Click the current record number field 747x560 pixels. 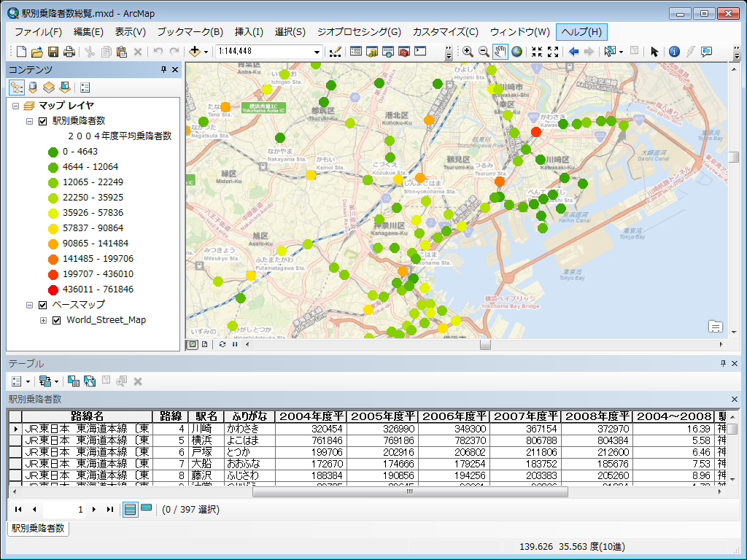(x=63, y=510)
